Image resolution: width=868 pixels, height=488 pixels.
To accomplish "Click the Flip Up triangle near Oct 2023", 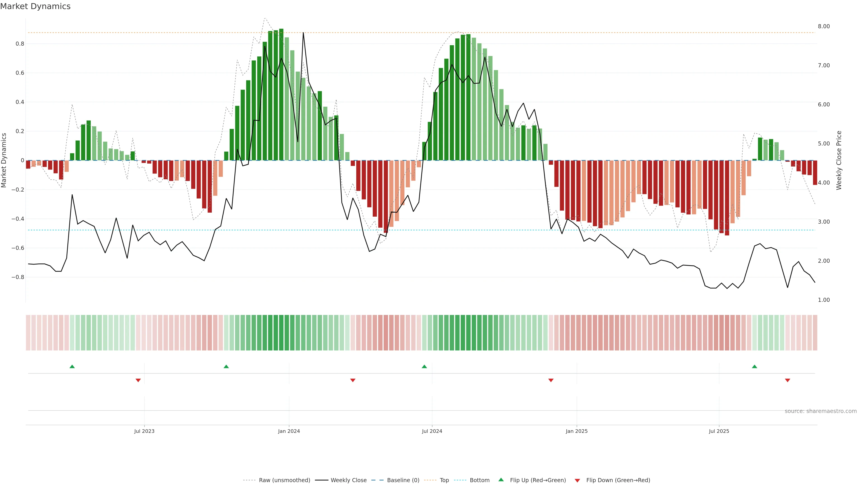I will (226, 366).
